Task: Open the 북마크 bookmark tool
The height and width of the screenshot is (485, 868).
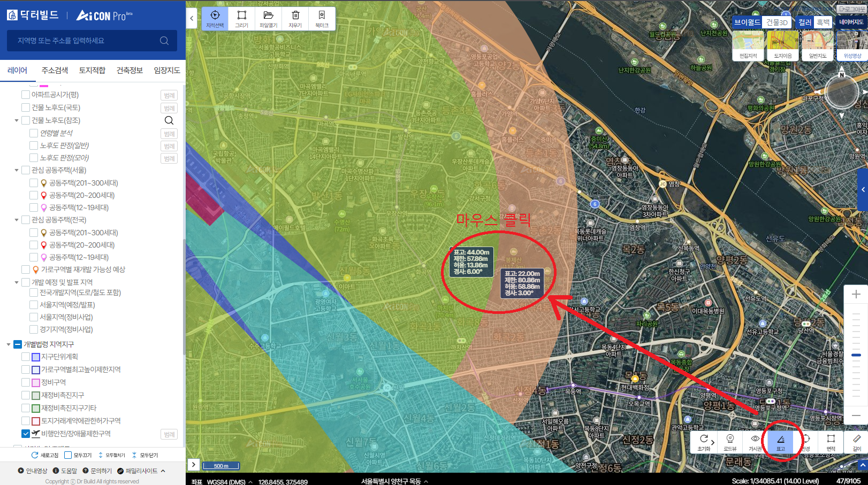Action: pos(322,18)
